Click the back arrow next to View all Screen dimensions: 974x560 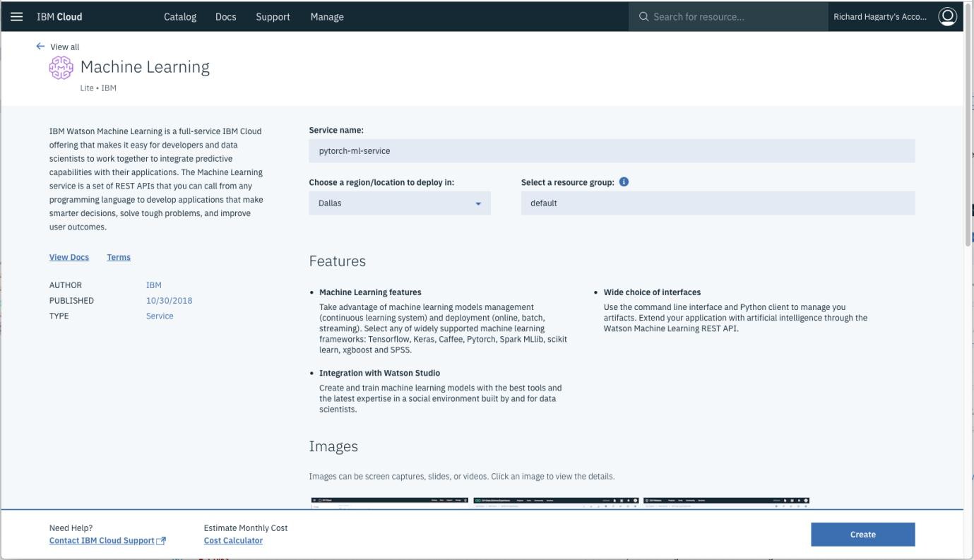point(40,46)
